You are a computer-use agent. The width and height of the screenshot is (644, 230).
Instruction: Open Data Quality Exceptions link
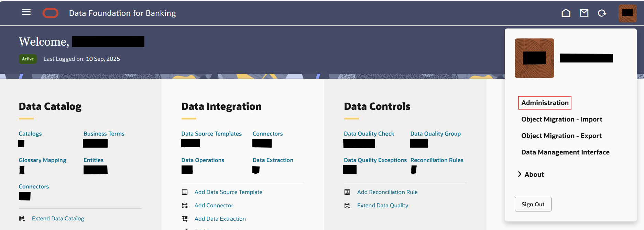pos(375,160)
